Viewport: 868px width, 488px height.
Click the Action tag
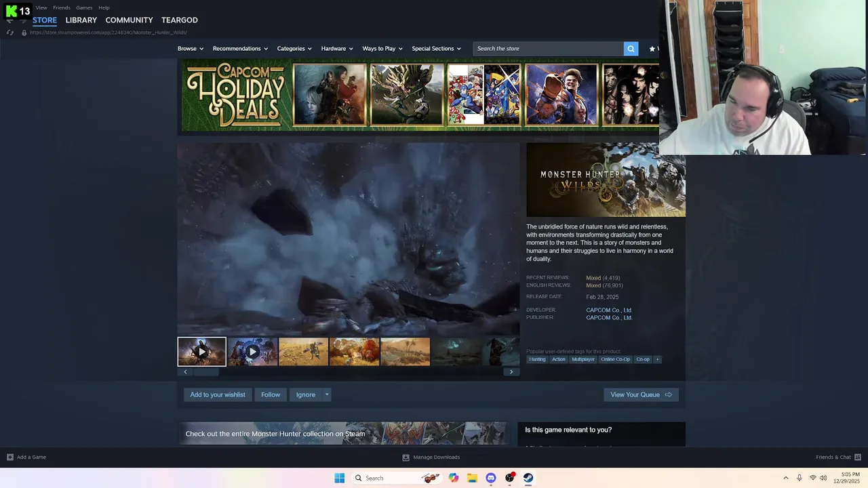(558, 359)
